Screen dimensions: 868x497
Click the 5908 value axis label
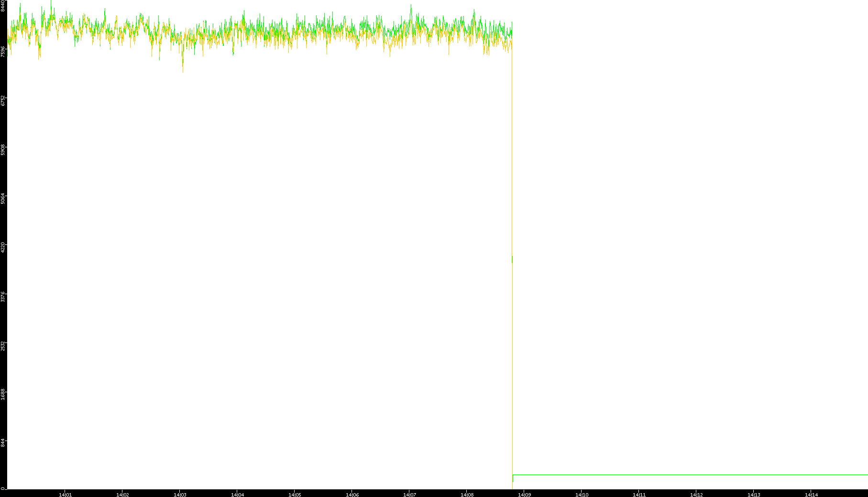pos(3,150)
